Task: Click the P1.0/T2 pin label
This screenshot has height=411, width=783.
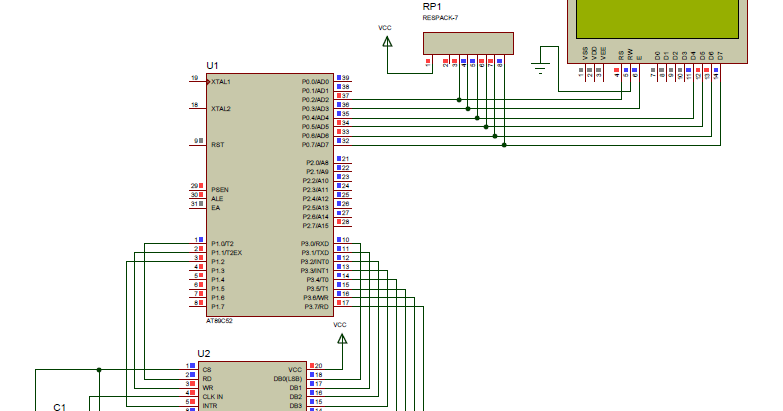Action: (222, 244)
